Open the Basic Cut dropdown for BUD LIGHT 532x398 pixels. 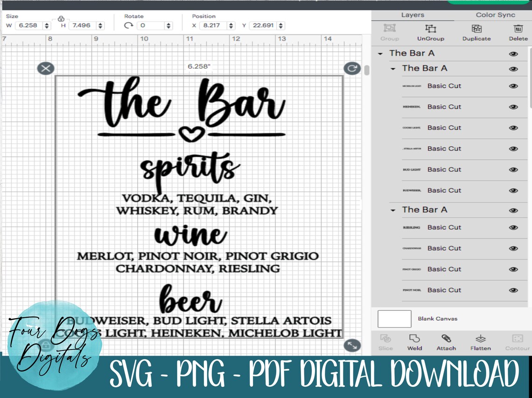[x=444, y=169]
